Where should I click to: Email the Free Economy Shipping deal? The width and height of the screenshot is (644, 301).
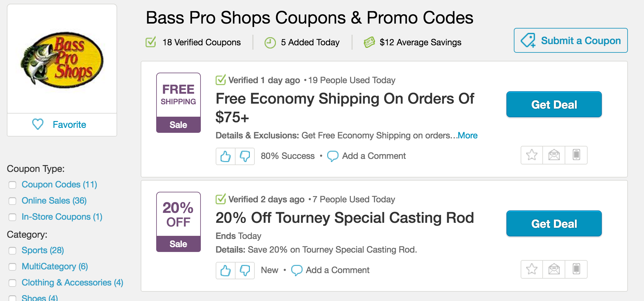(x=554, y=155)
